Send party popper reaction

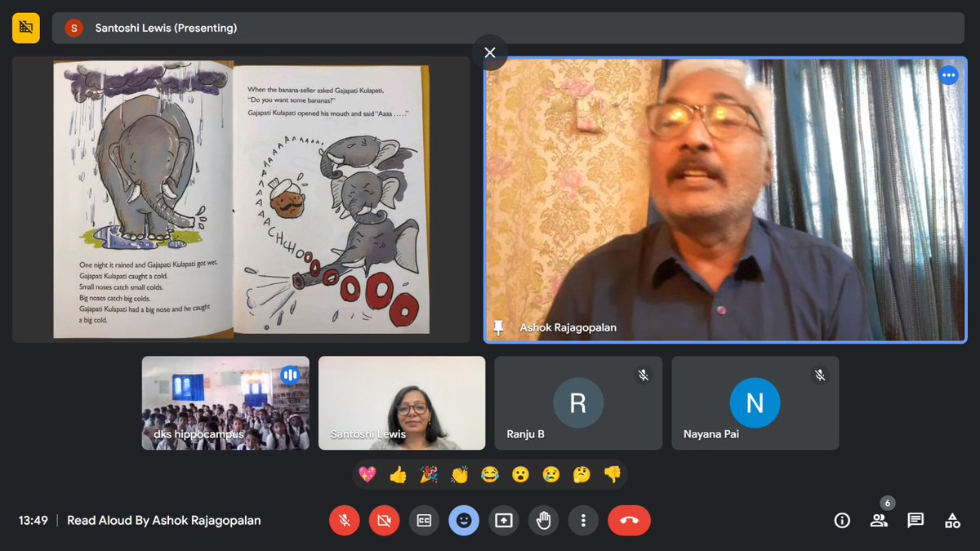[428, 474]
